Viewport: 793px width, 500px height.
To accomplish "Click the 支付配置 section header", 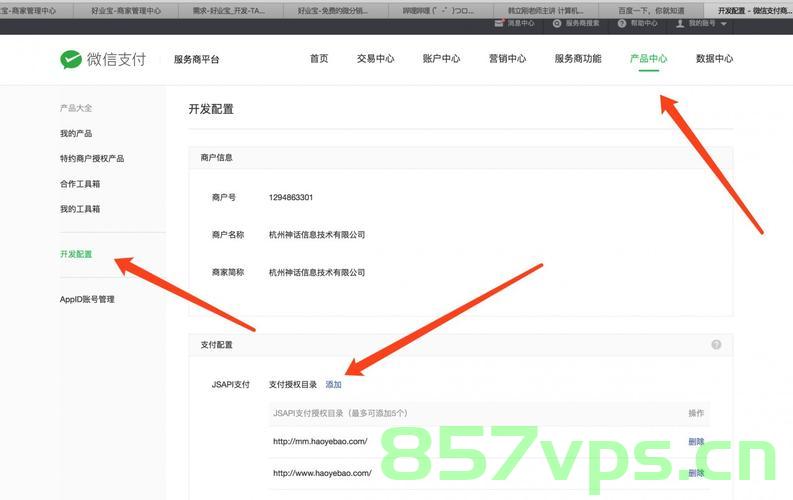I will 216,344.
